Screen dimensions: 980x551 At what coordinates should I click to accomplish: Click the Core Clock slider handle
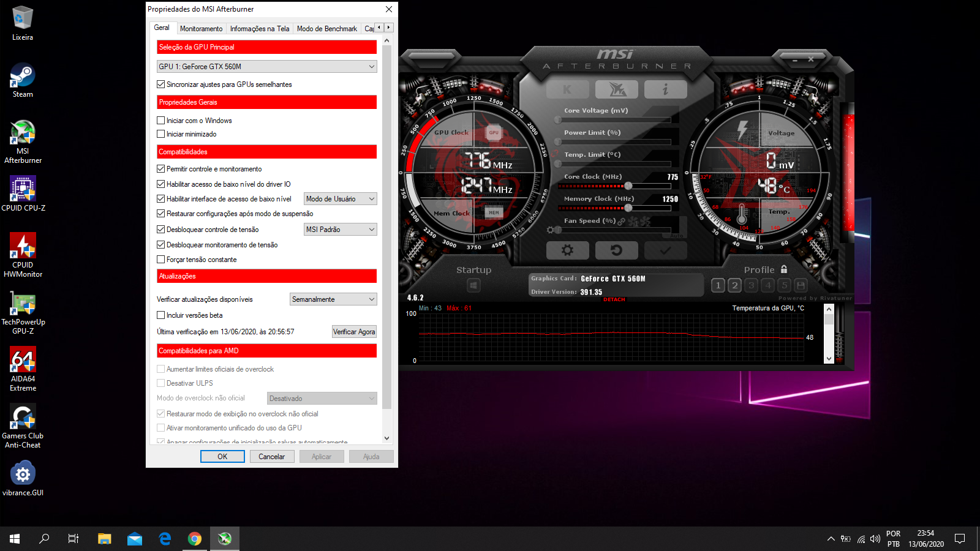[x=628, y=186]
